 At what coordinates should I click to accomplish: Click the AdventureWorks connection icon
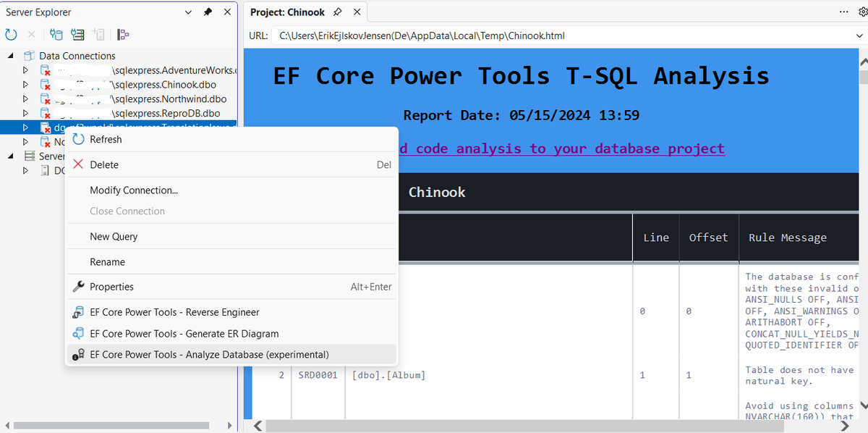point(45,70)
